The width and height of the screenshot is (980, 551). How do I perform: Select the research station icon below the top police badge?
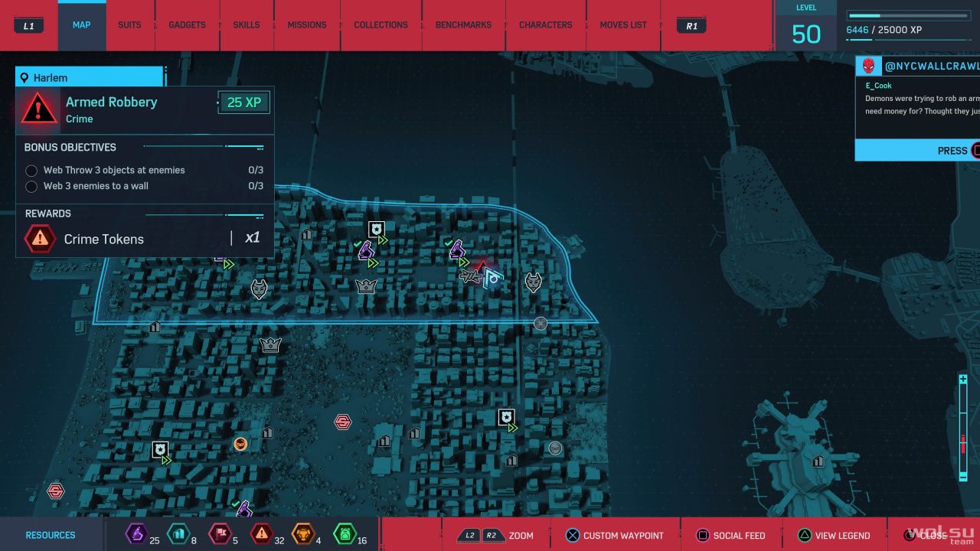coord(365,249)
